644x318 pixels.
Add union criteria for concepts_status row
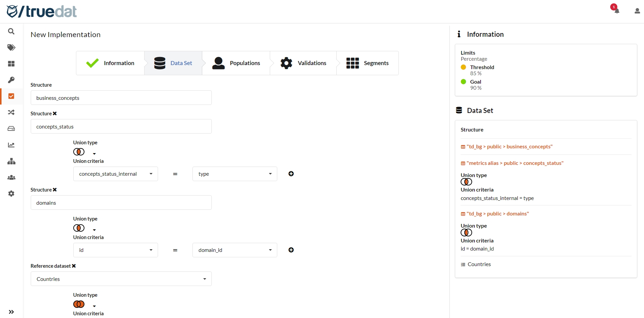[x=291, y=174]
